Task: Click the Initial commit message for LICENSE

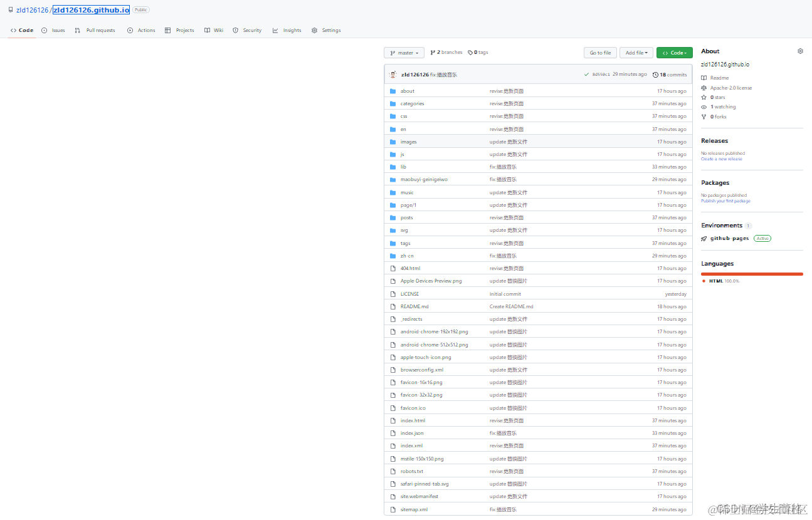Action: 505,294
